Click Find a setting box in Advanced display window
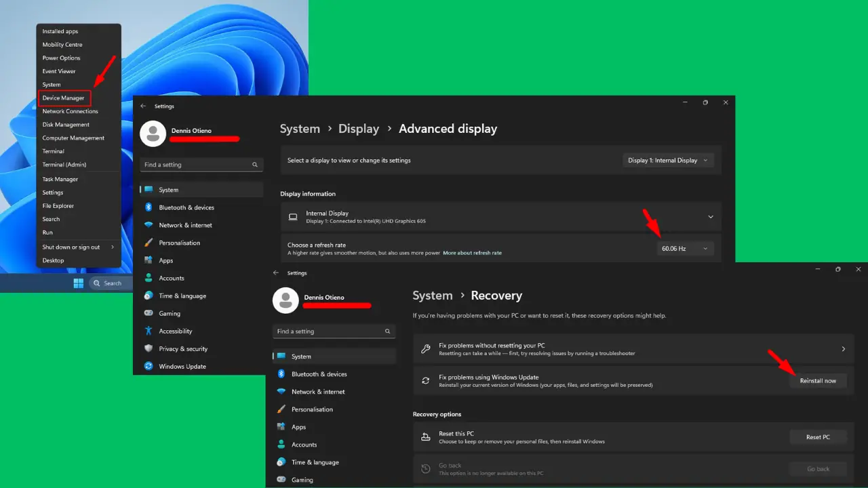 [x=201, y=165]
